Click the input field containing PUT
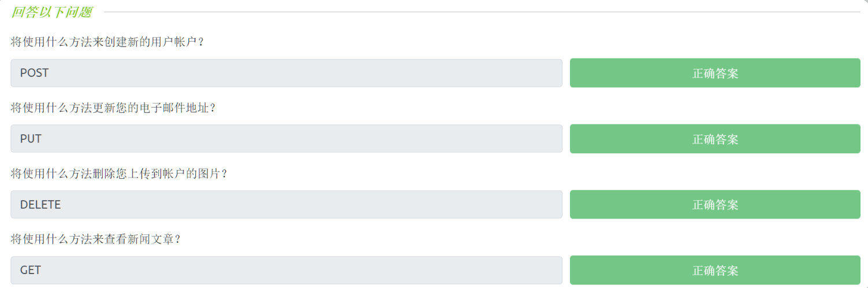 [286, 139]
